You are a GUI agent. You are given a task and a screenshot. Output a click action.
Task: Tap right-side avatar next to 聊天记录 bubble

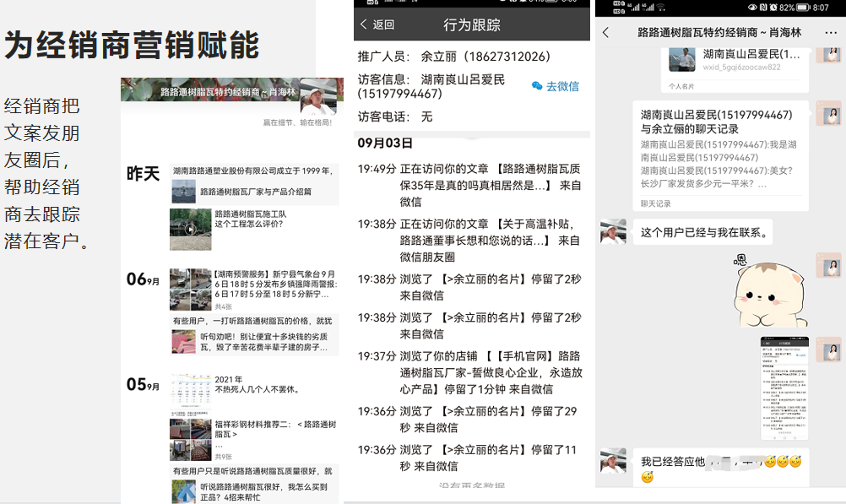tap(828, 113)
